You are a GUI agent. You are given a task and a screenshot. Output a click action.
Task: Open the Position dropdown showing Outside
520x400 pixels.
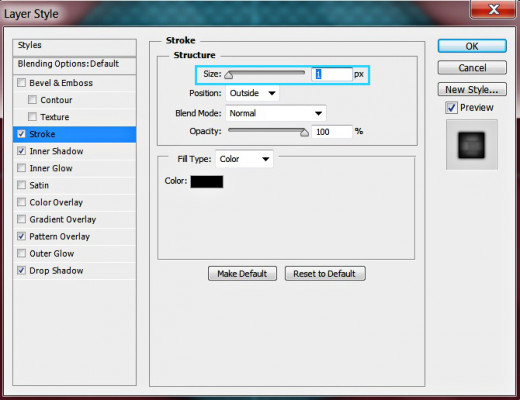(252, 93)
